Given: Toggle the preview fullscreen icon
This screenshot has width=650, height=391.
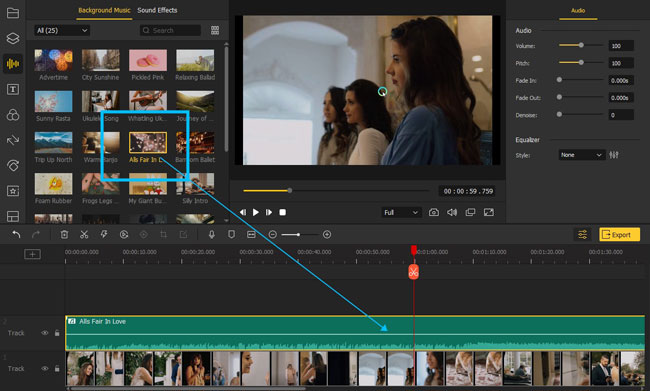Looking at the screenshot, I should 489,212.
